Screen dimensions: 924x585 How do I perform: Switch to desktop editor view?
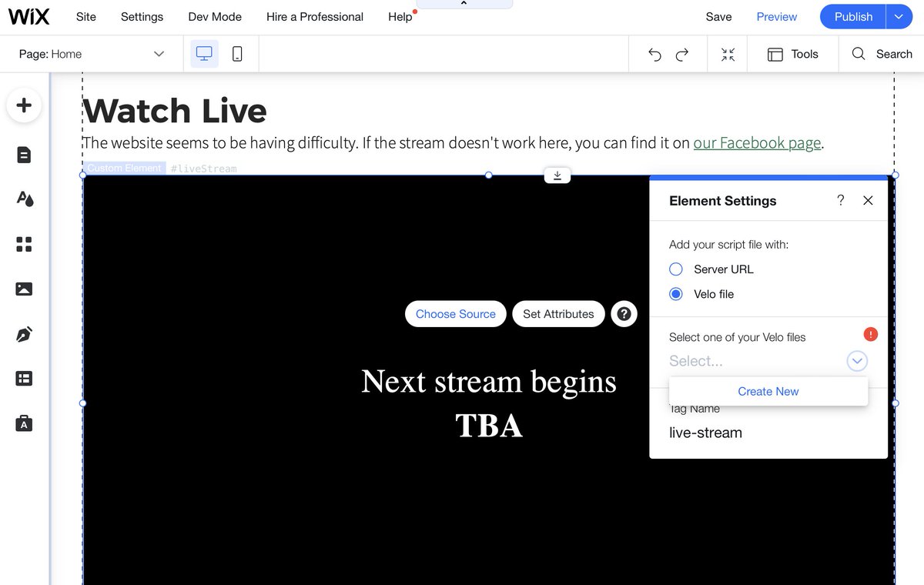[204, 54]
